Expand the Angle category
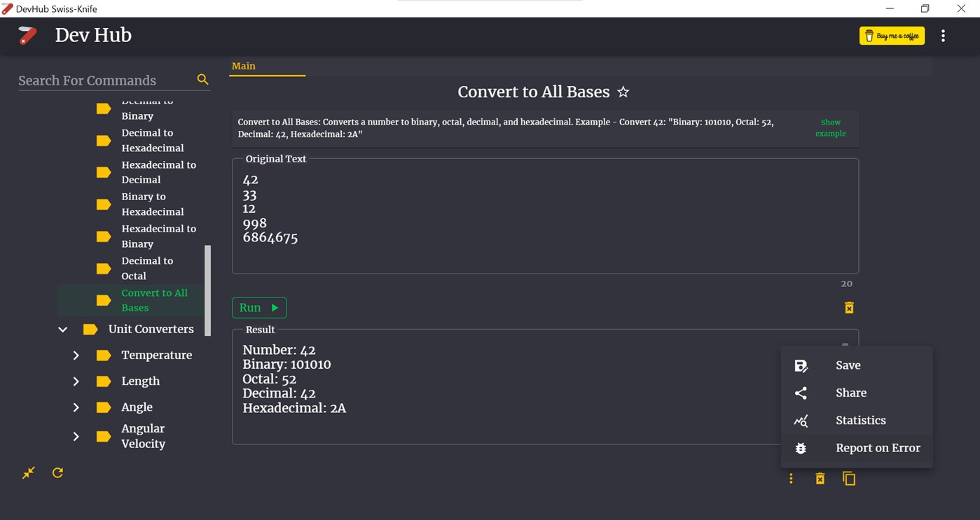Viewport: 980px width, 520px height. tap(76, 407)
